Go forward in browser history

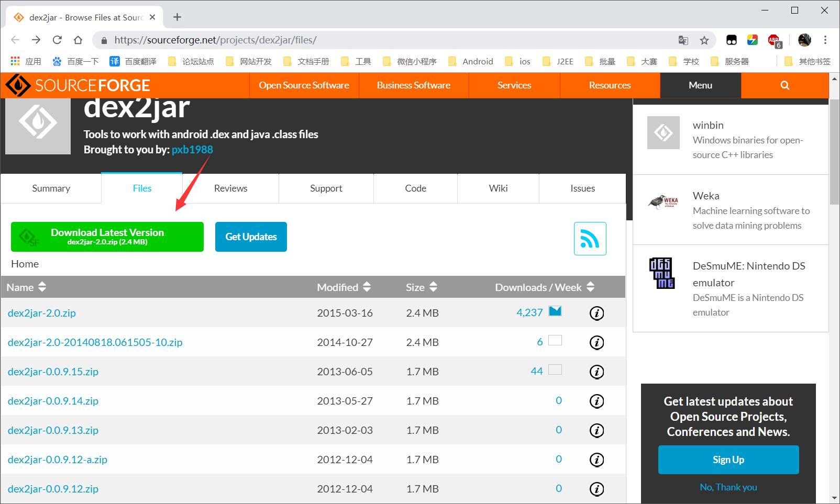(36, 40)
